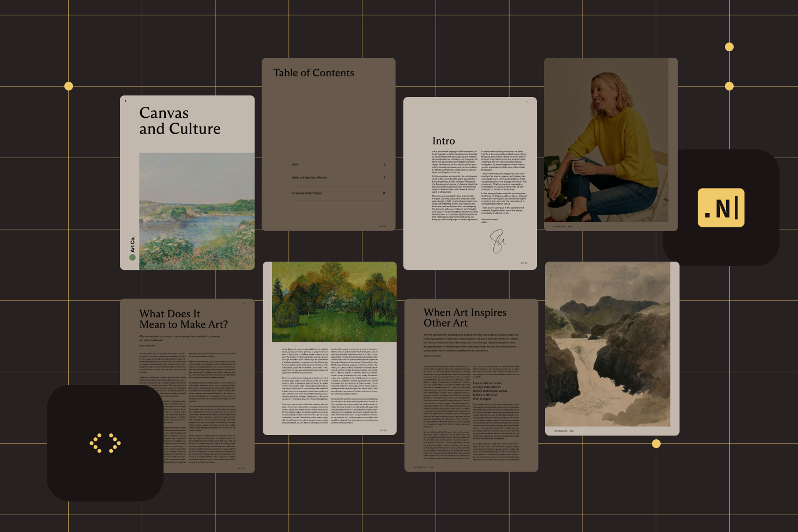Open the Intro entry in Table of Contents
The image size is (798, 532).
coord(295,164)
